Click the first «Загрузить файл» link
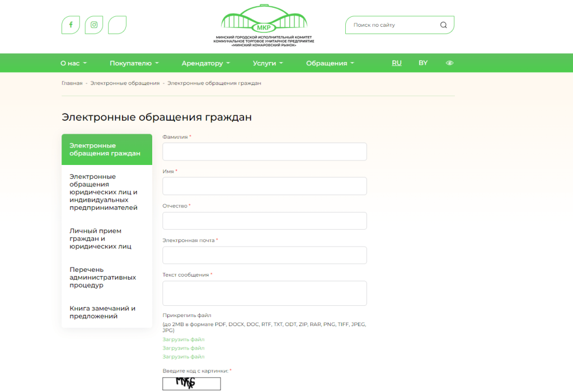The image size is (573, 392). (x=184, y=339)
